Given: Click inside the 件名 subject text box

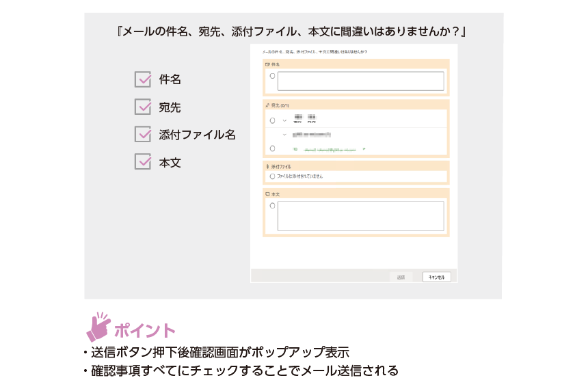Looking at the screenshot, I should click(x=360, y=81).
